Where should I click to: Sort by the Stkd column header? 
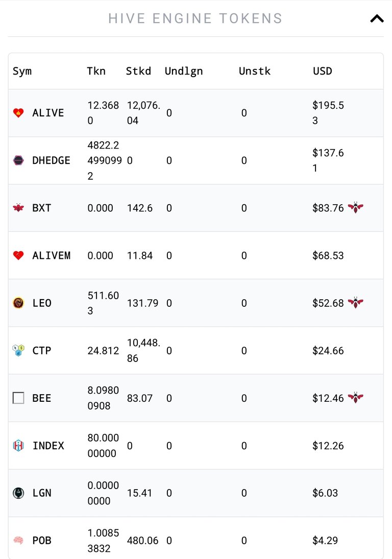click(x=138, y=71)
